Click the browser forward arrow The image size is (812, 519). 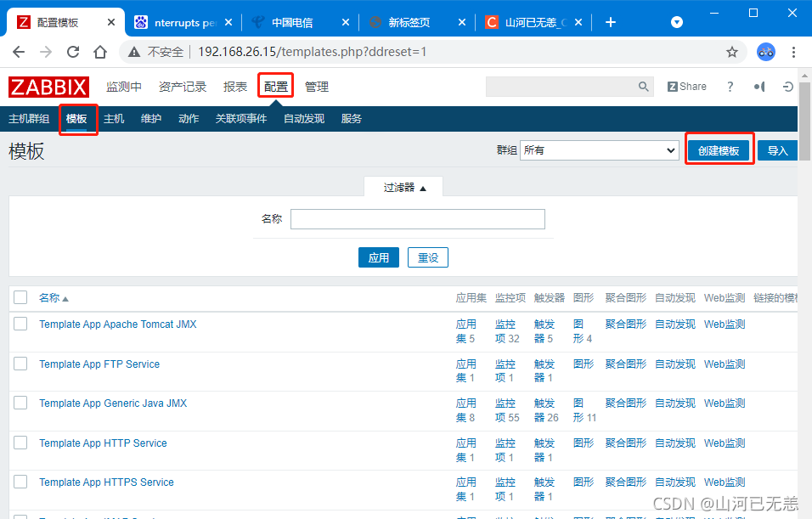46,52
